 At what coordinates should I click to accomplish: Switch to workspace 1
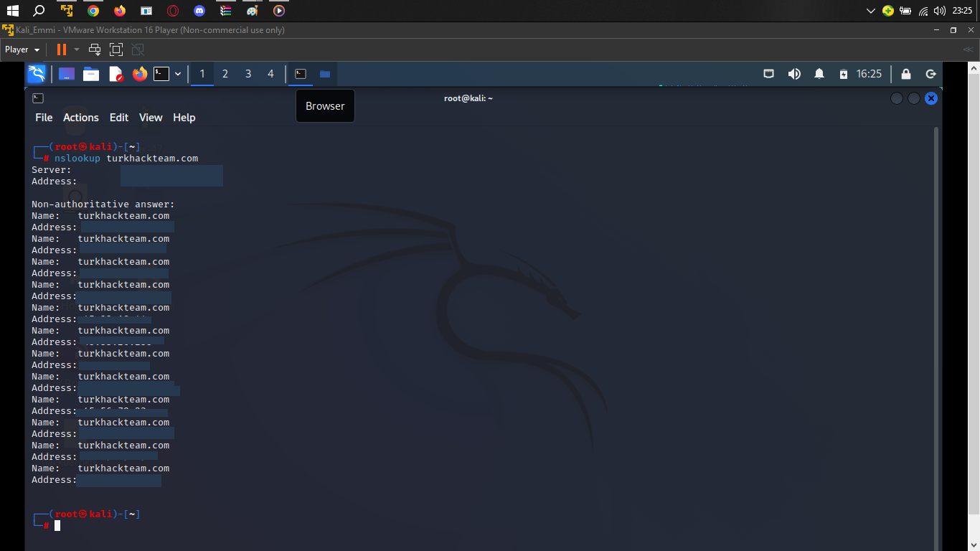click(x=202, y=74)
